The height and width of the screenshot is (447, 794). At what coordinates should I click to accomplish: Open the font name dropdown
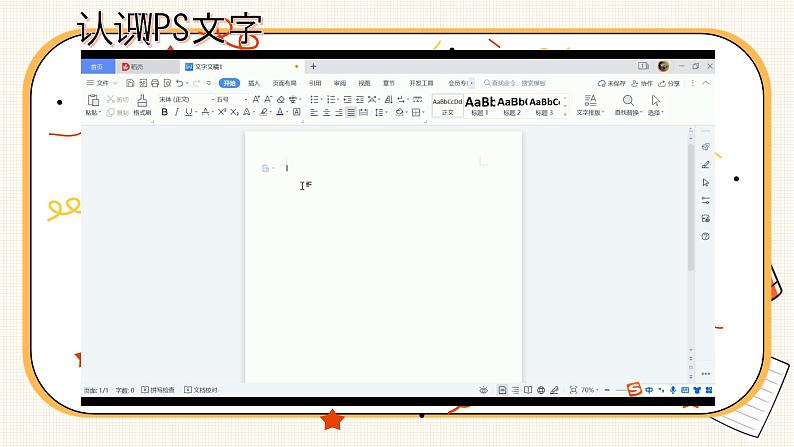[213, 100]
